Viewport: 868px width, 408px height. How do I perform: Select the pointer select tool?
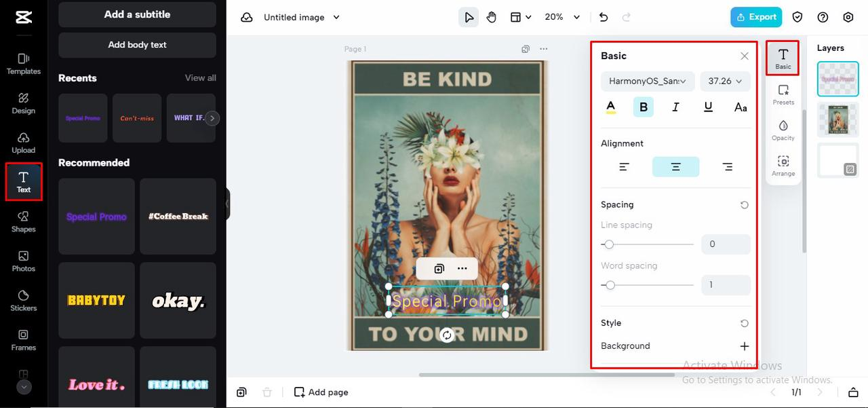click(469, 17)
